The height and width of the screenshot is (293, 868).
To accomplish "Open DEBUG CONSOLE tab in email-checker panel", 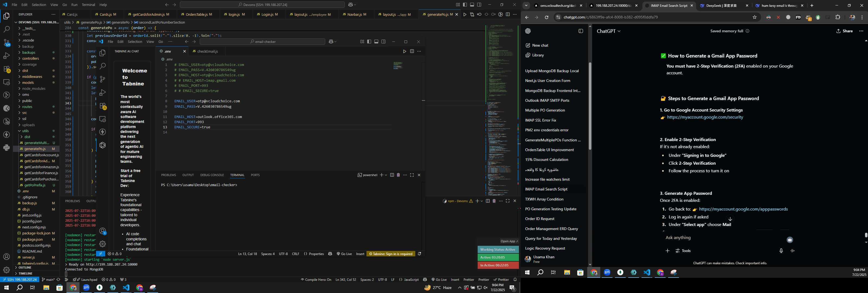I will coord(212,175).
